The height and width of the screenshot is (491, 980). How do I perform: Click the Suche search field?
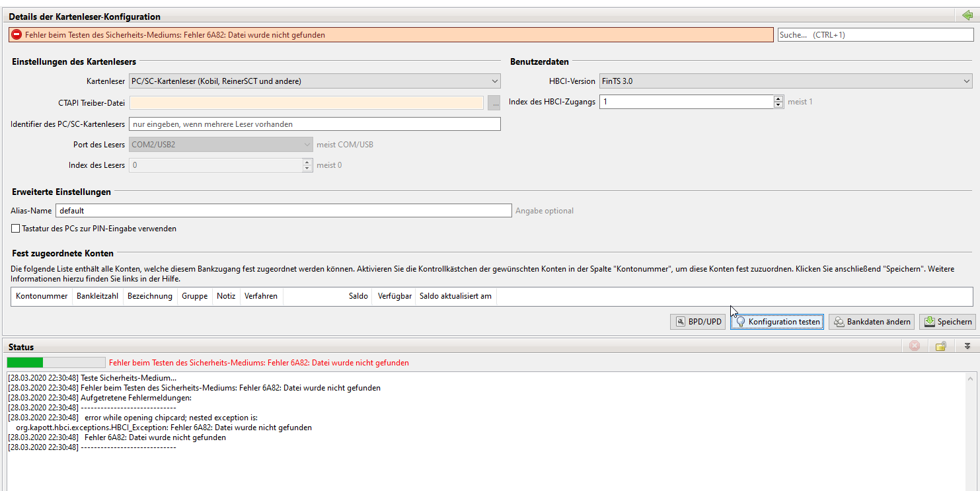(x=875, y=35)
